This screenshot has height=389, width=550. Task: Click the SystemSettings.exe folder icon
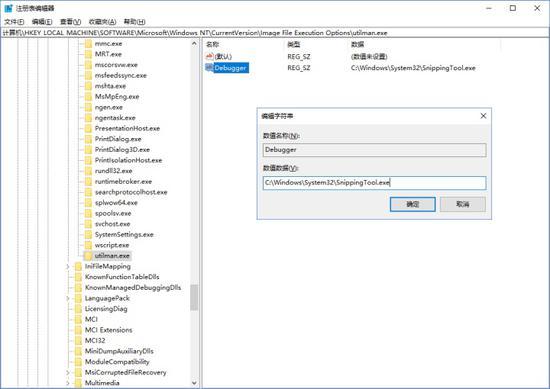pos(88,235)
